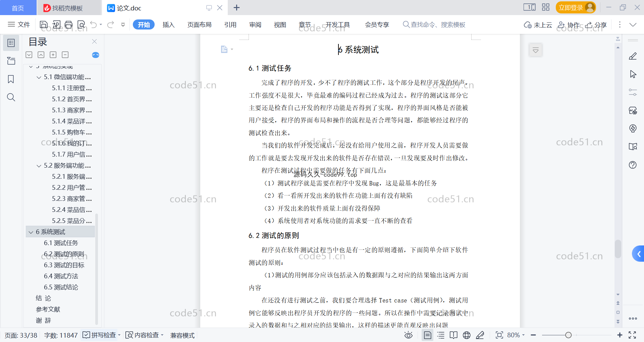This screenshot has width=644, height=342.
Task: Click the fullscreen icon in status bar
Action: click(632, 335)
